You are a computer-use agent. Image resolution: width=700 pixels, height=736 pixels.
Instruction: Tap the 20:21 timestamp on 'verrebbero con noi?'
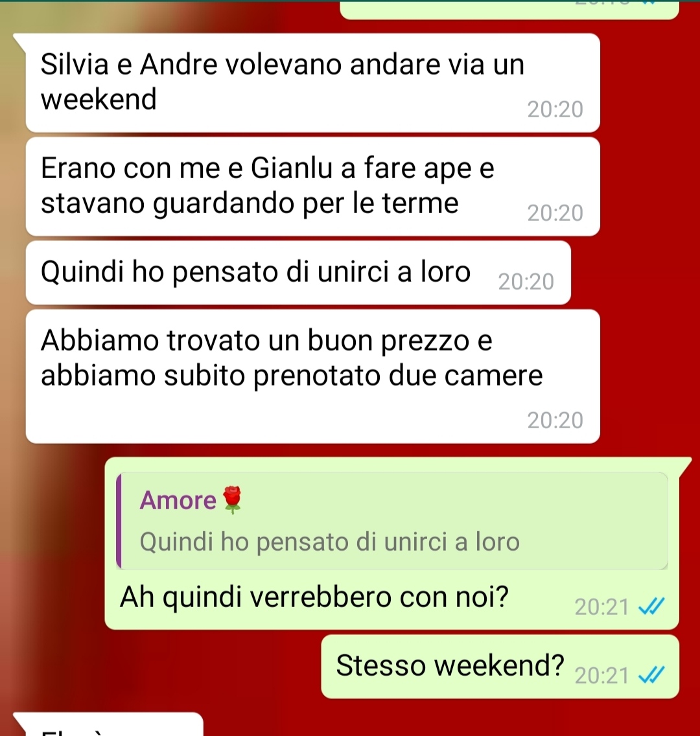602,607
